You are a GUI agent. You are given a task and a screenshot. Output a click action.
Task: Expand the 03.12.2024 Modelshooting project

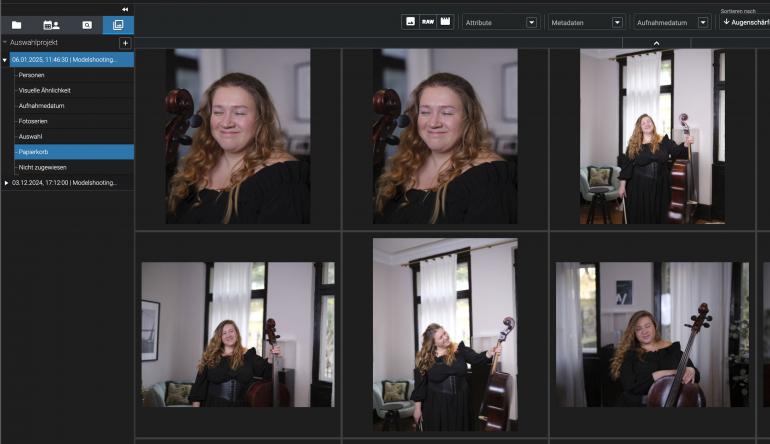[x=6, y=183]
